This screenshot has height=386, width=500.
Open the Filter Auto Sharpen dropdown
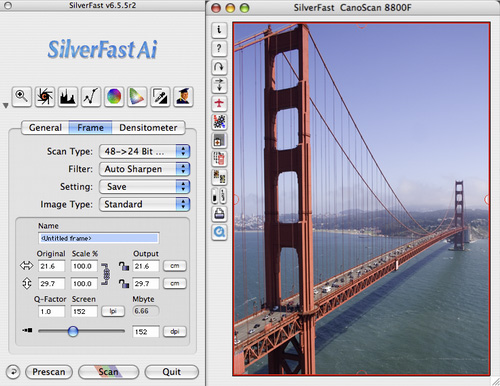(x=144, y=169)
